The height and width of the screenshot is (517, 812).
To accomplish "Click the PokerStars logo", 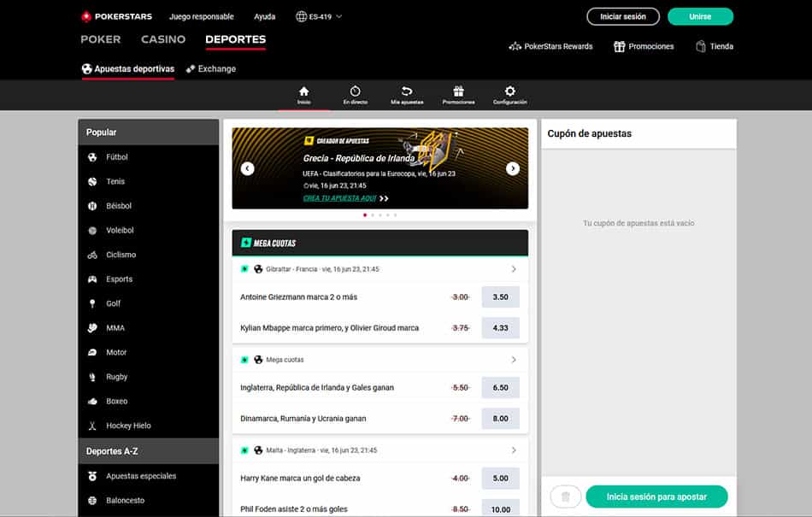I will pos(116,16).
